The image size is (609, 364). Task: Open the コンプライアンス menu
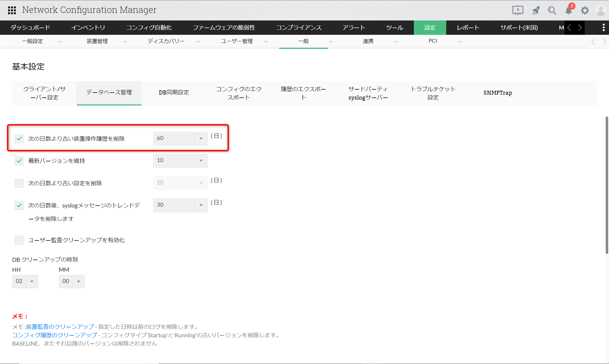pyautogui.click(x=299, y=28)
